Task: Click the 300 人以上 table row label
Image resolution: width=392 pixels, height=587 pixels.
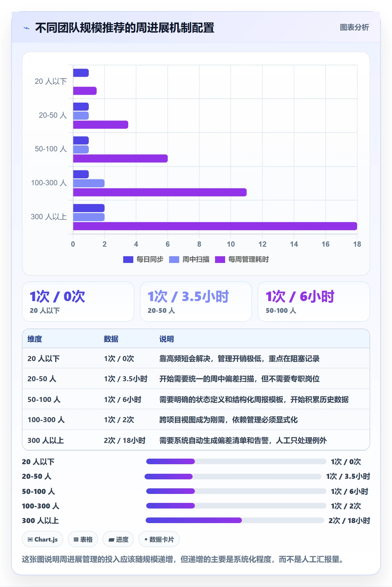Action: [x=46, y=440]
